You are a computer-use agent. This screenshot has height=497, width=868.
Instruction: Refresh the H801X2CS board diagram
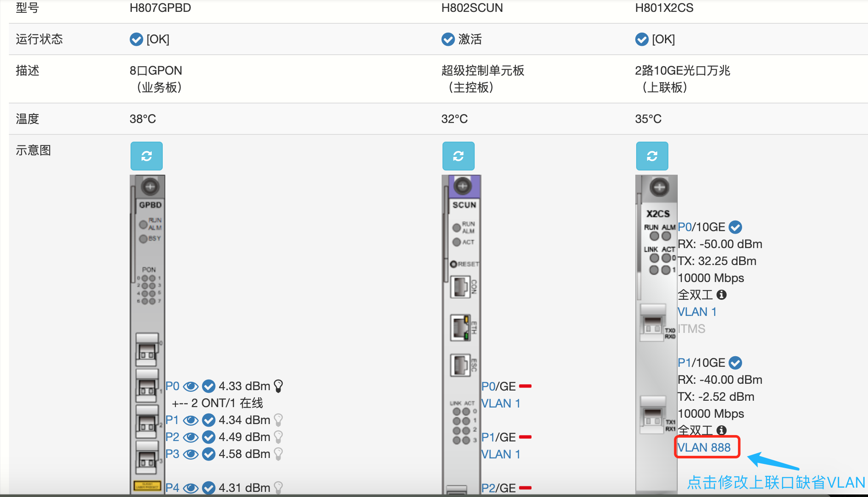652,156
